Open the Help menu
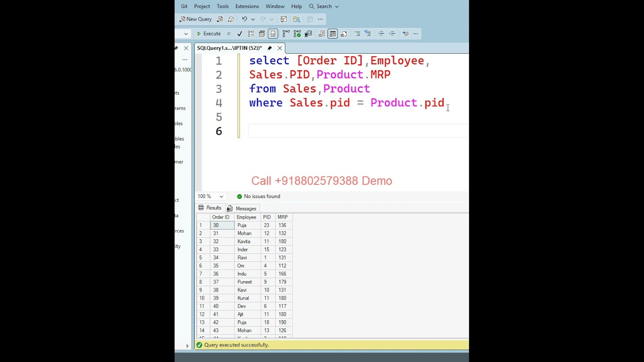Image resolution: width=644 pixels, height=362 pixels. click(x=296, y=7)
